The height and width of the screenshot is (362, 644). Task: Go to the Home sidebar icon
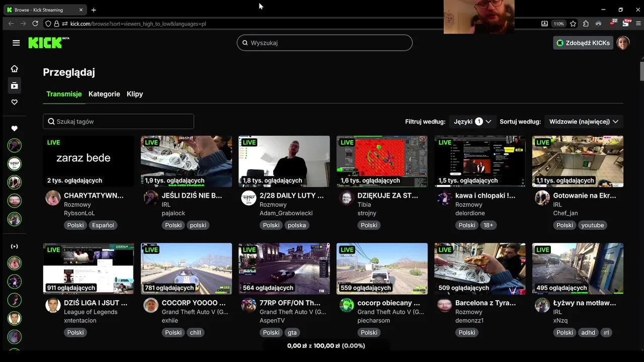(15, 69)
